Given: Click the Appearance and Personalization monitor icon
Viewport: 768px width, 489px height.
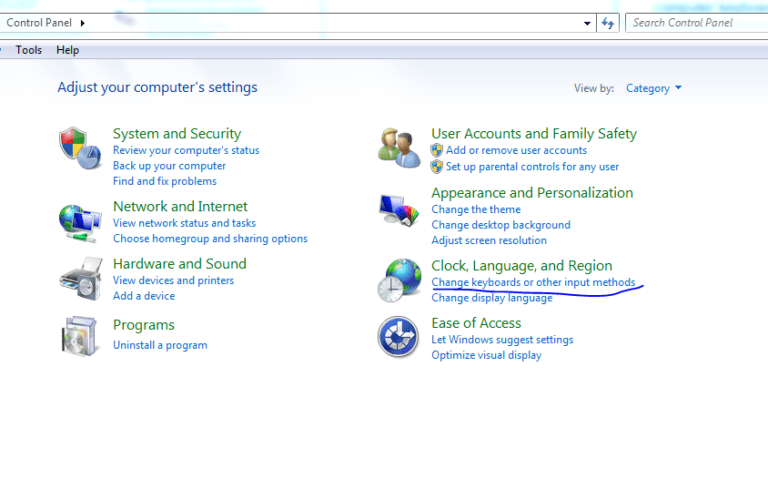Looking at the screenshot, I should [399, 210].
